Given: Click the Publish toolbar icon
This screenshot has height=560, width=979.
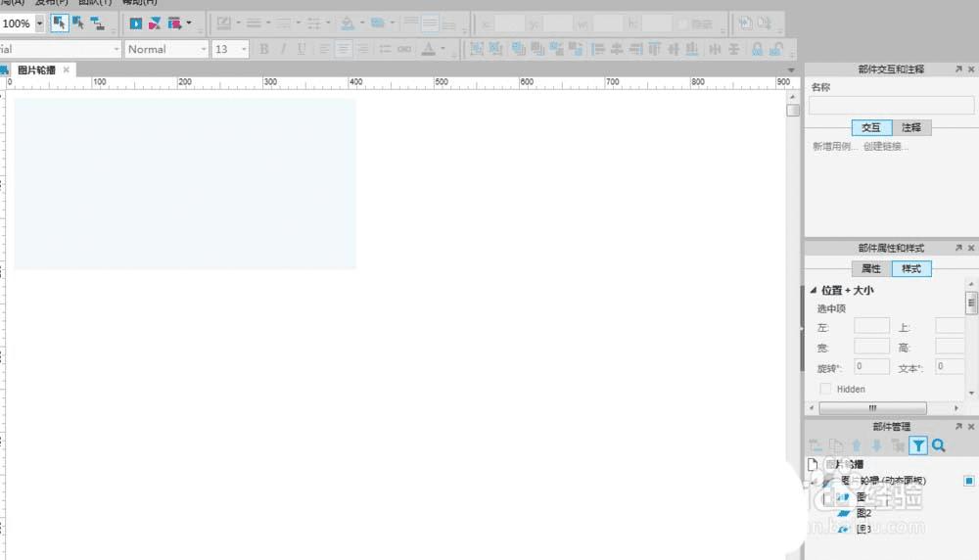Looking at the screenshot, I should click(174, 23).
